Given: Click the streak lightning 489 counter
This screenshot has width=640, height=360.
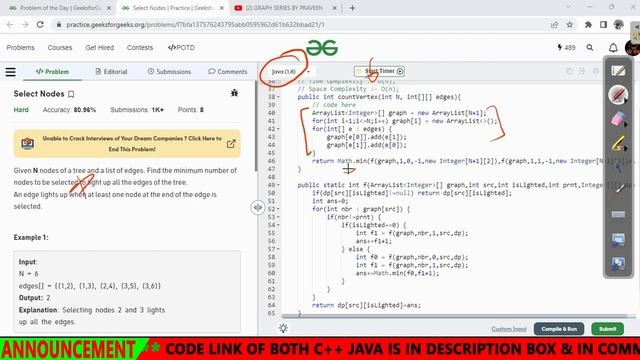Looking at the screenshot, I should tap(566, 48).
